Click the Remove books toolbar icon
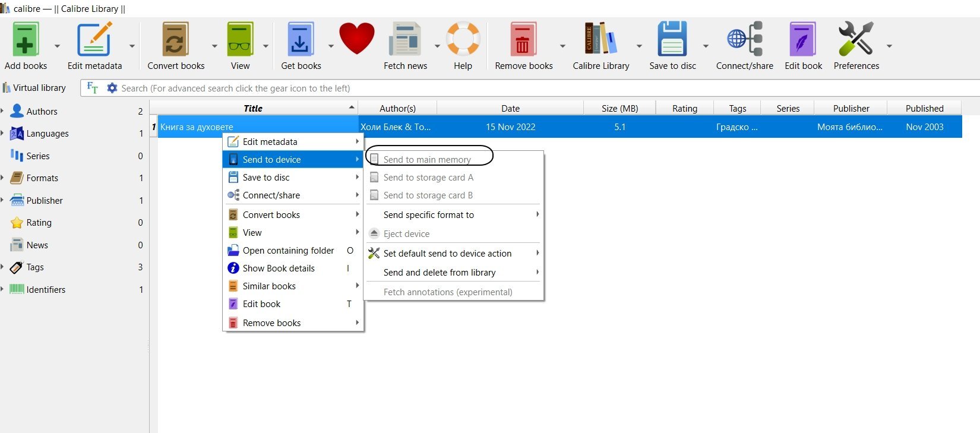Screen dimensions: 980x433 (x=523, y=39)
